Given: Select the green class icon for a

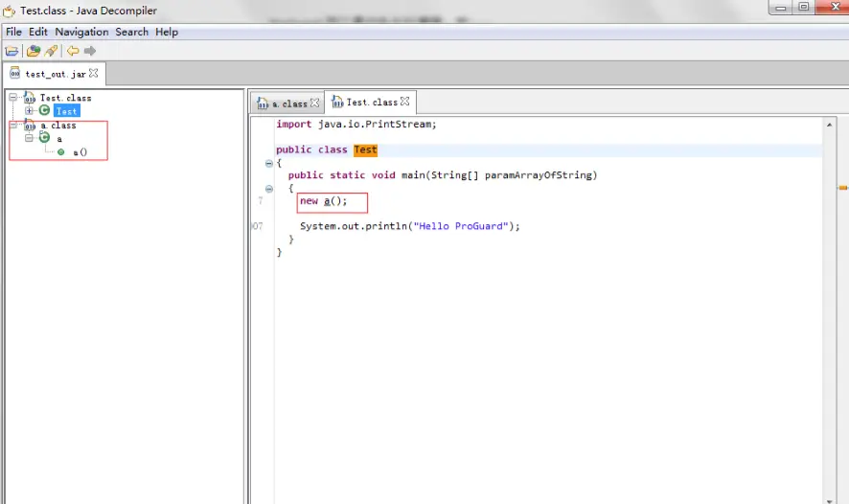Looking at the screenshot, I should point(44,138).
